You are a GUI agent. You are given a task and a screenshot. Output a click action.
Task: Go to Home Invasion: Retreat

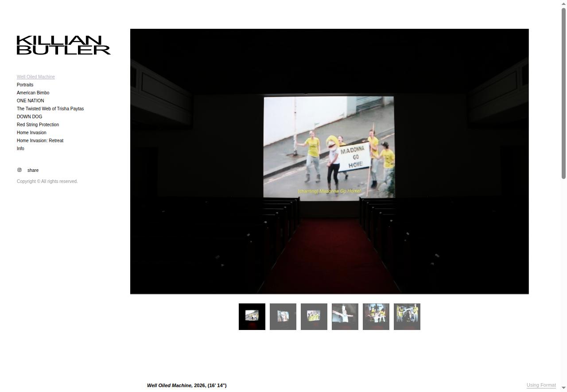(x=40, y=141)
